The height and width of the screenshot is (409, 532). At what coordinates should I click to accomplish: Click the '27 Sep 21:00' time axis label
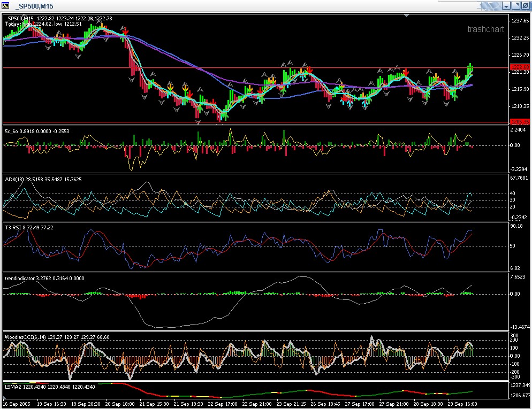pyautogui.click(x=394, y=404)
